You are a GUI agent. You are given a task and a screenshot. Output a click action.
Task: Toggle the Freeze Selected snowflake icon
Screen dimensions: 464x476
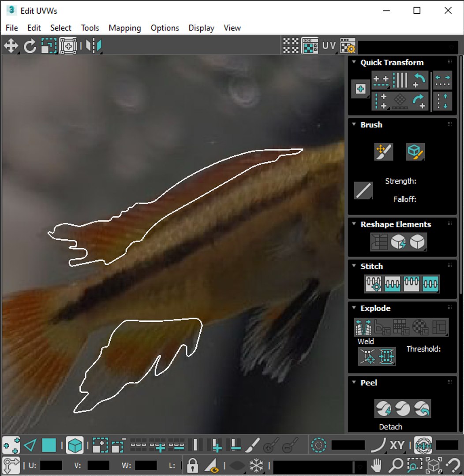pyautogui.click(x=256, y=465)
